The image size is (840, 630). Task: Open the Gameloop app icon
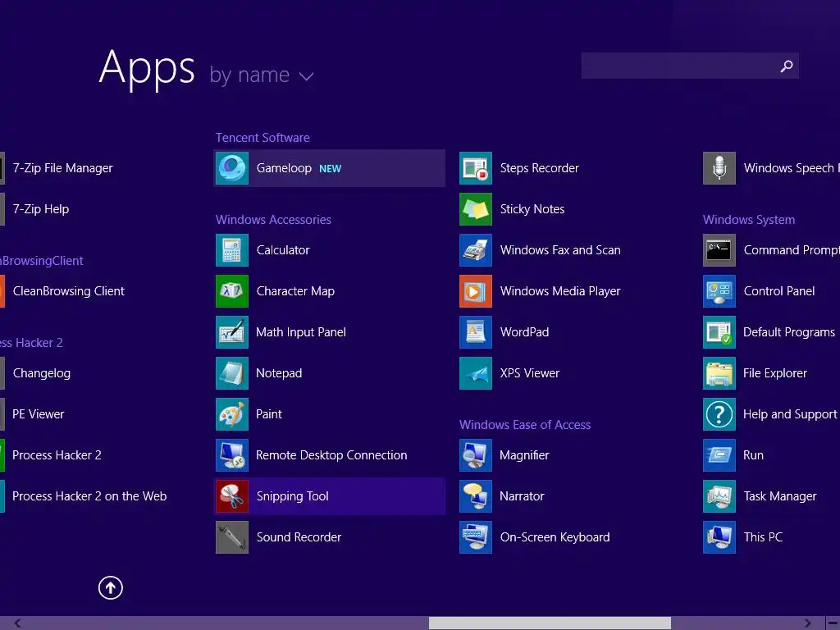pos(232,168)
